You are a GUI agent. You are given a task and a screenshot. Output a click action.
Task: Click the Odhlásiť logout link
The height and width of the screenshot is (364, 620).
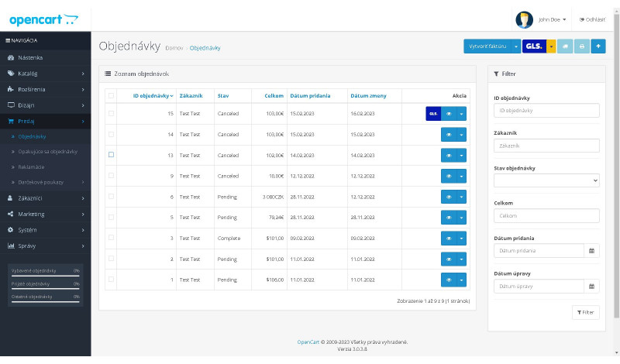591,19
